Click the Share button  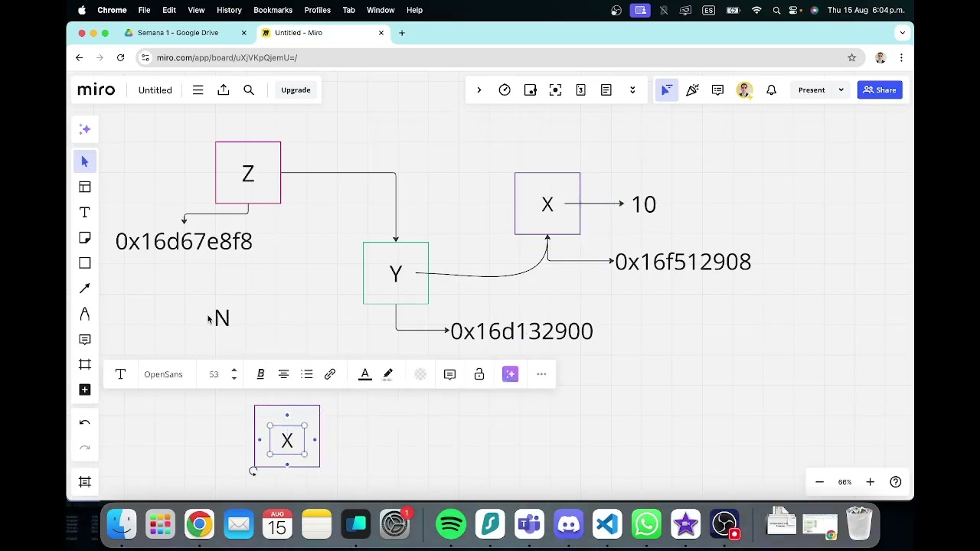pos(880,90)
